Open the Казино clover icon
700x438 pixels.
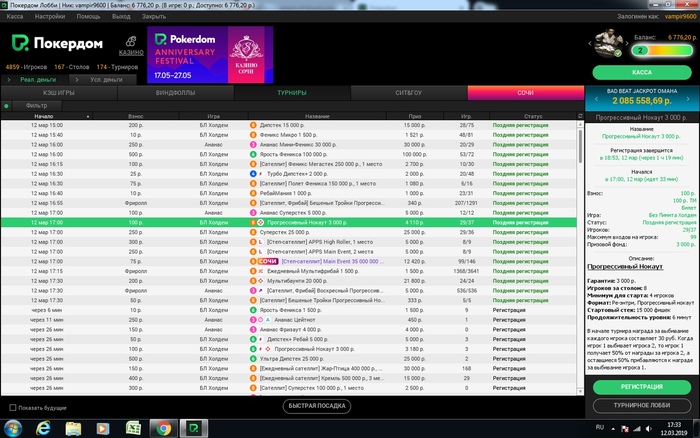tap(131, 42)
